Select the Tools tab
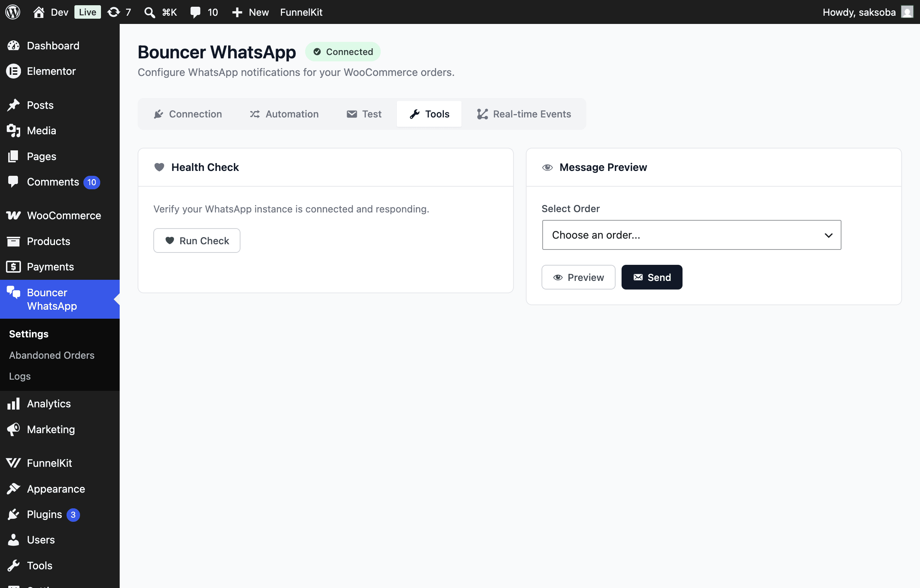Screen dimensions: 920x588 pyautogui.click(x=429, y=114)
